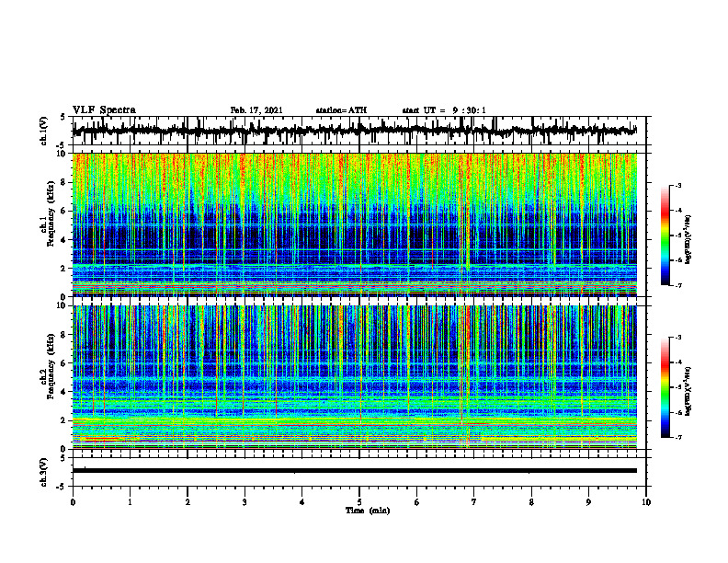This screenshot has height=563, width=728.
Task: Click the "-3" label on upper colorbar
Action: (x=678, y=185)
